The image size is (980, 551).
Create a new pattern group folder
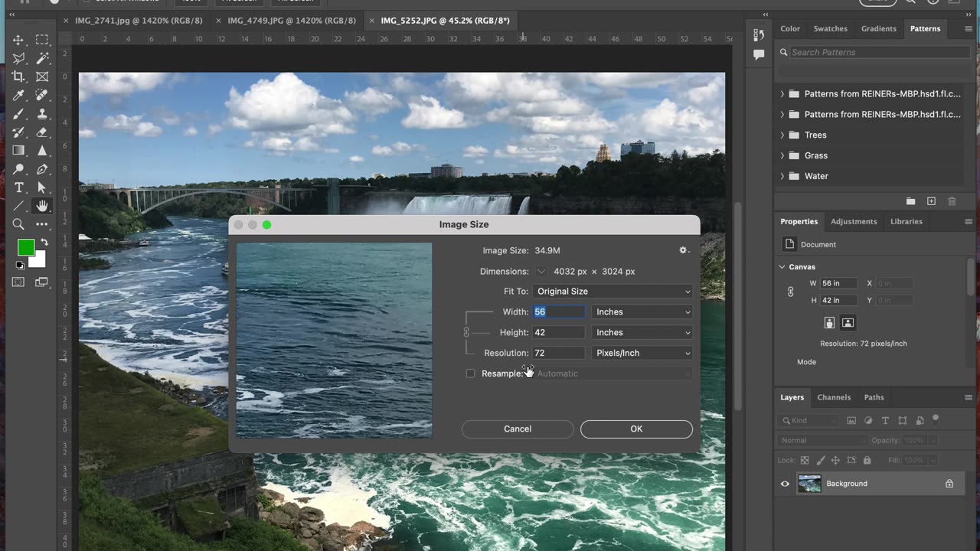(910, 201)
